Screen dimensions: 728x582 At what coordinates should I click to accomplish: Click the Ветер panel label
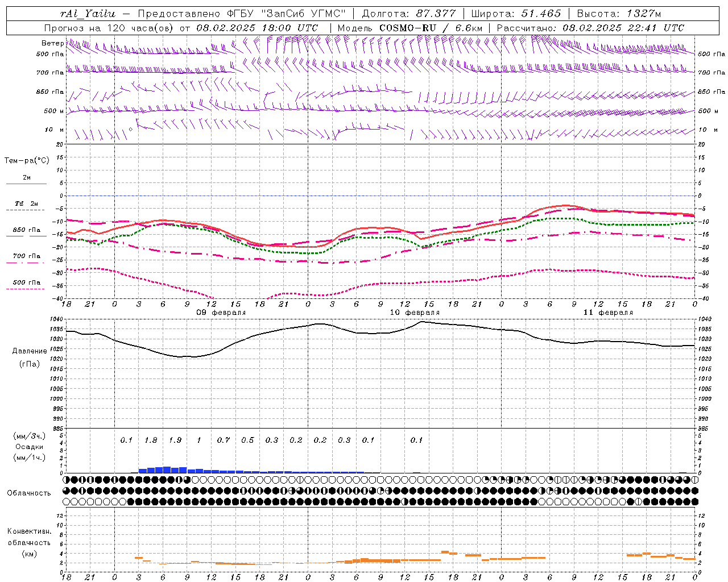point(52,43)
